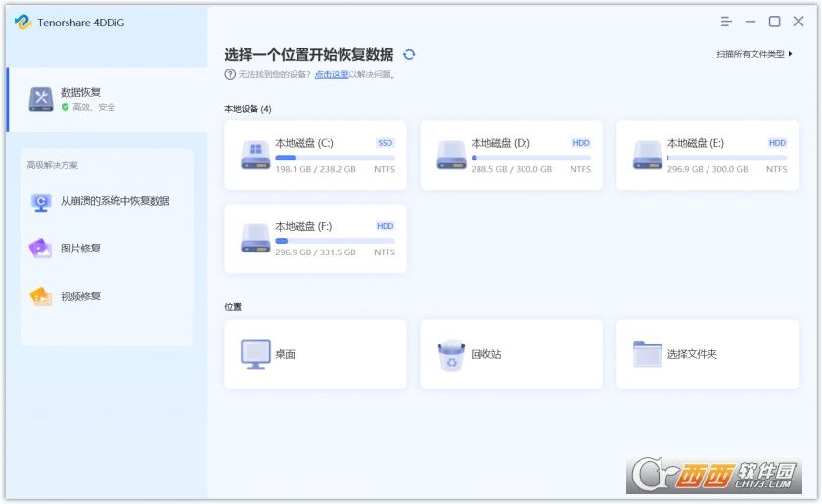Viewport: 822px width, 504px height.
Task: Click the 198.1 GB / 238.2 GB text
Action: point(315,169)
